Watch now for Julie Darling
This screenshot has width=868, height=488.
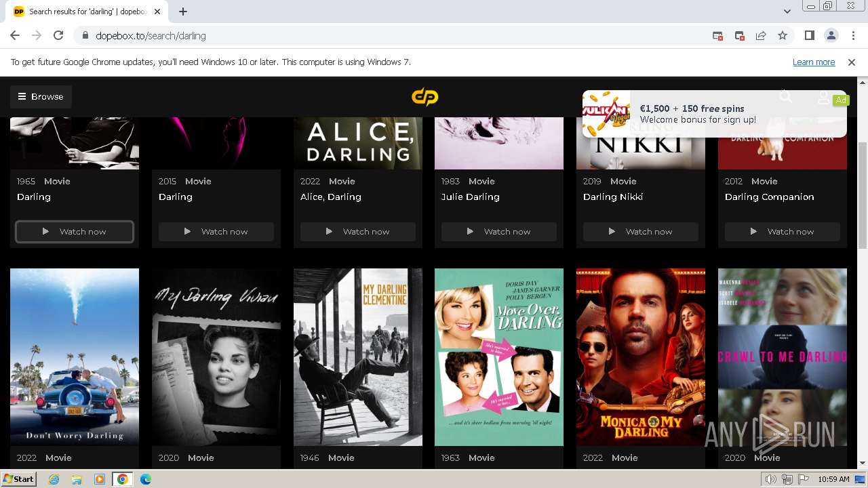[499, 231]
